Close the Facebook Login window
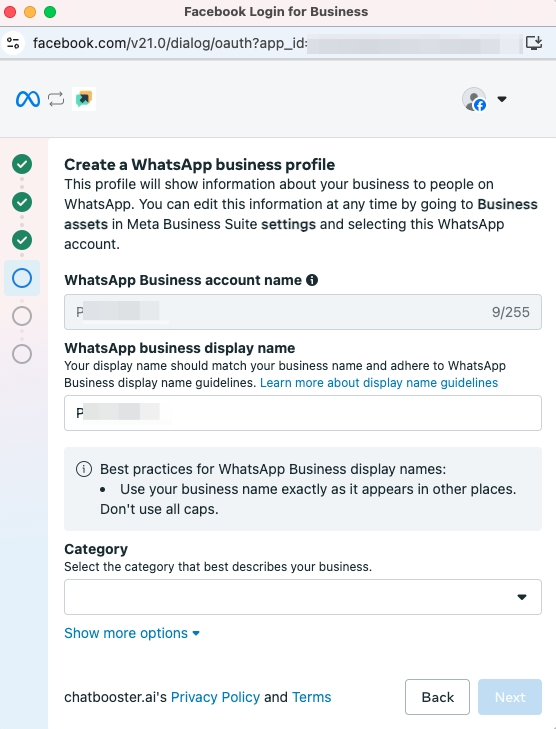Viewport: 556px width, 729px height. (10, 12)
